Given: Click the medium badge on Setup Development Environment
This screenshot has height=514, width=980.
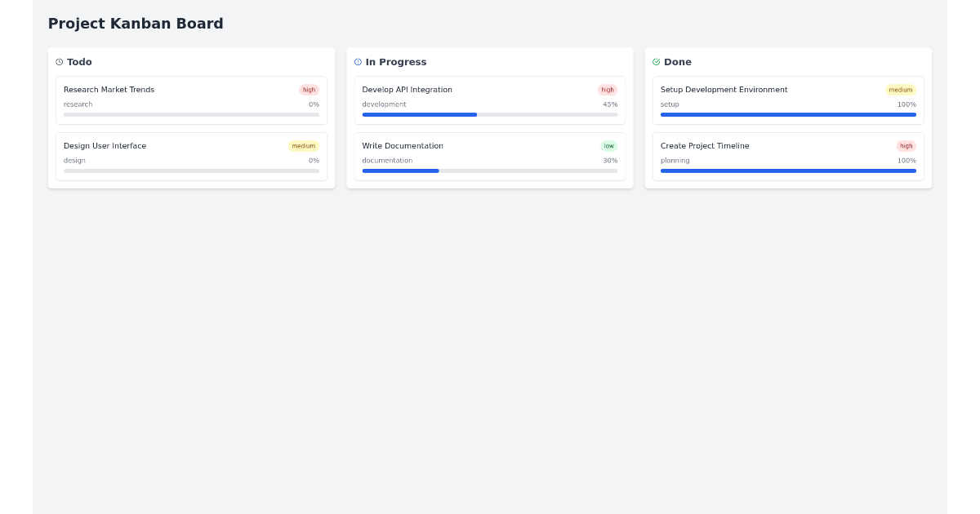Looking at the screenshot, I should pyautogui.click(x=901, y=90).
